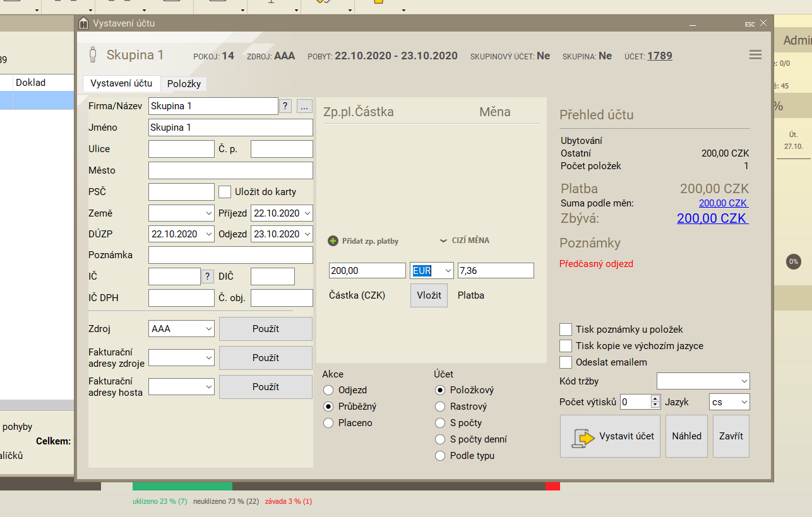Switch to the Vystavení účtu tab
The image size is (812, 517).
click(x=121, y=83)
